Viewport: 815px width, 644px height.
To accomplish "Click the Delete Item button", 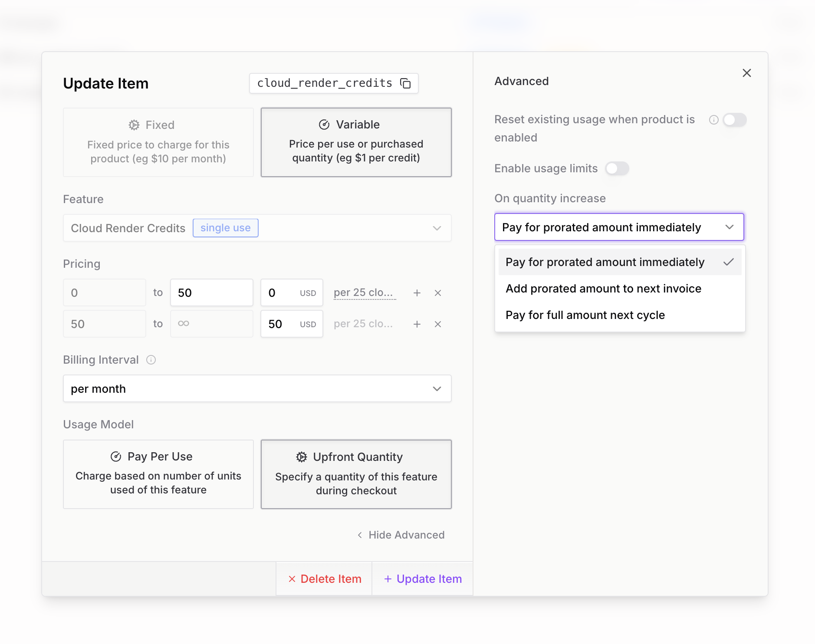I will [x=324, y=579].
